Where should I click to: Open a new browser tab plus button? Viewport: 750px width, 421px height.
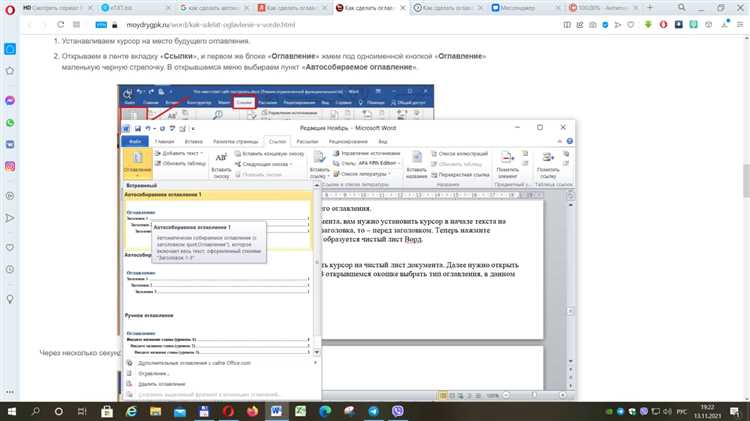pyautogui.click(x=650, y=8)
